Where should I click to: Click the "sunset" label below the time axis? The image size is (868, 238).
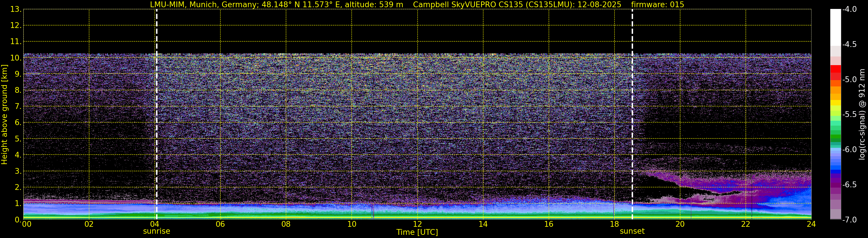click(632, 231)
